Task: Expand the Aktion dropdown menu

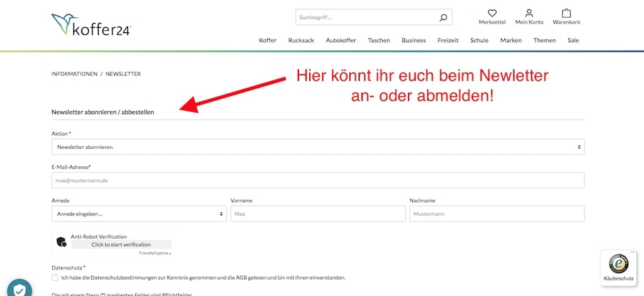Action: (318, 147)
